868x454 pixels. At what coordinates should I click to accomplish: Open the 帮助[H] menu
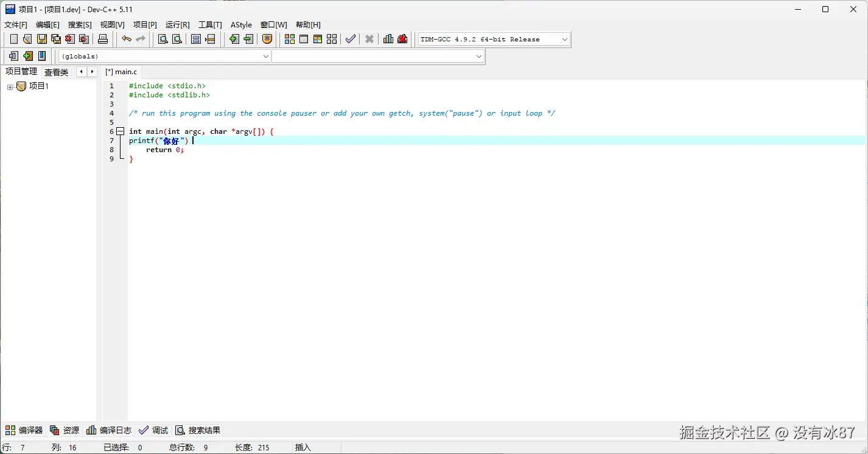tap(308, 25)
